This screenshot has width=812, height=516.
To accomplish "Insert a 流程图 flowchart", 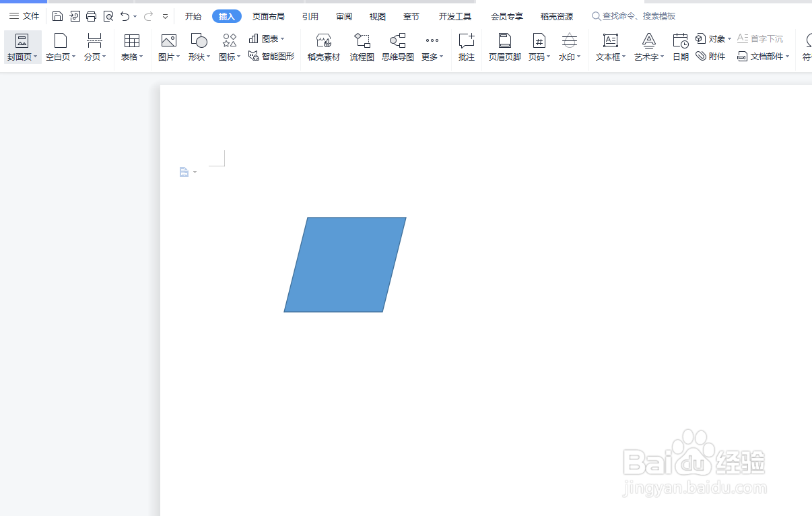I will pyautogui.click(x=362, y=47).
